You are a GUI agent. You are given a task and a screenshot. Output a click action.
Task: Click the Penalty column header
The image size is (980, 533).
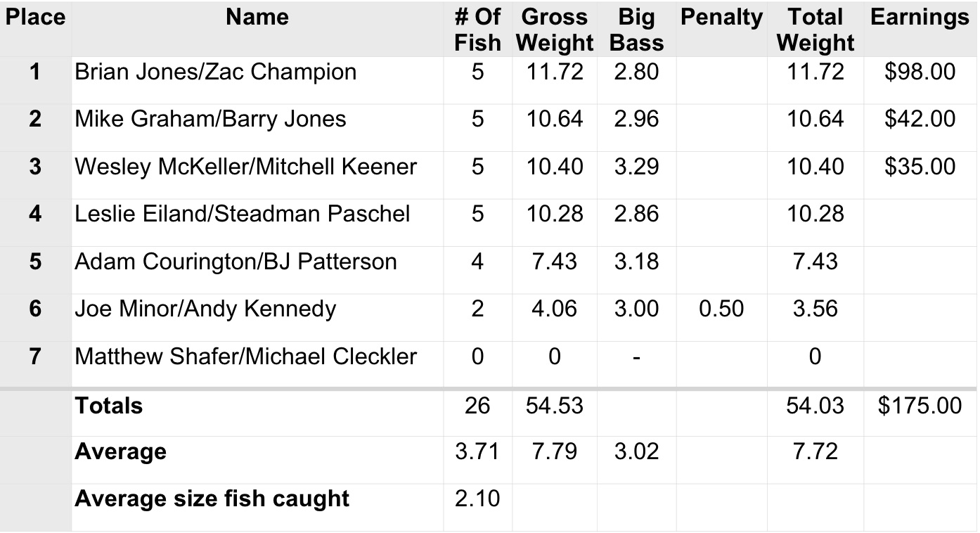point(721,18)
